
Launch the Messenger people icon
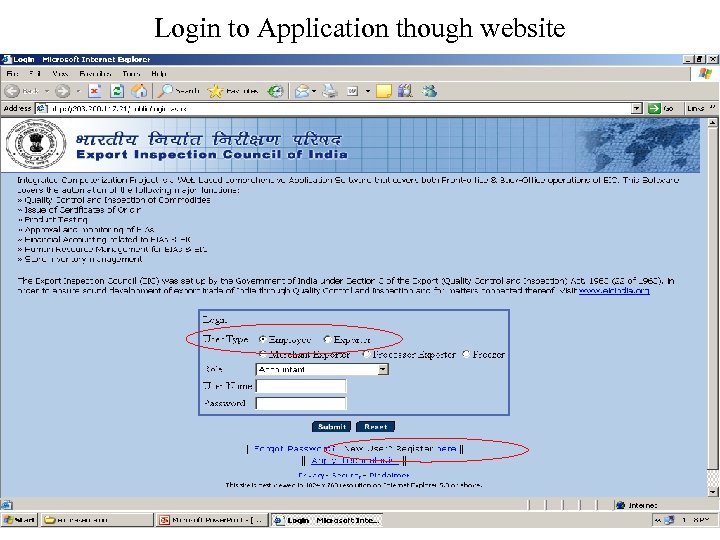429,91
